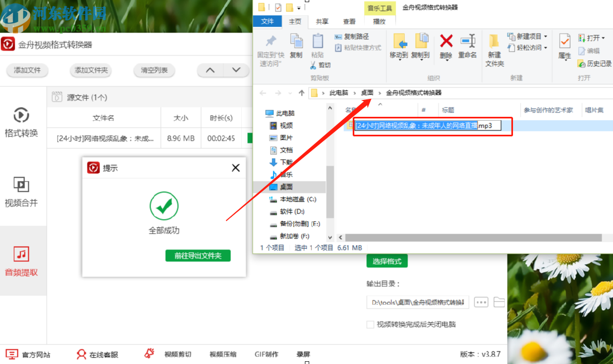Select 文档 in navigation tree

tap(282, 150)
